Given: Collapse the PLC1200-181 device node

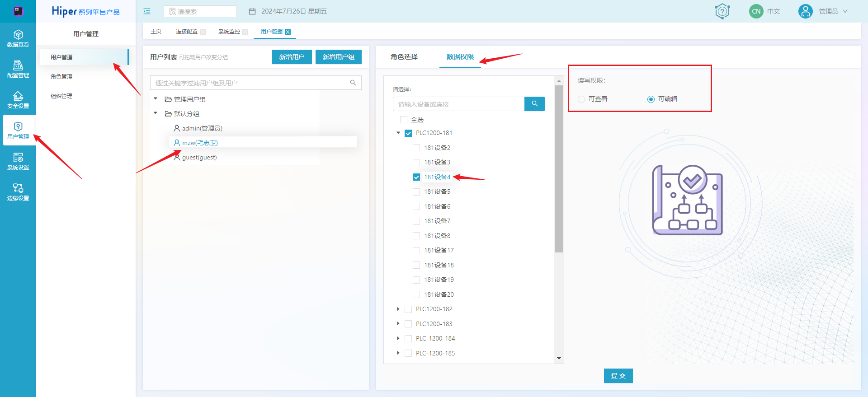Looking at the screenshot, I should pos(398,133).
